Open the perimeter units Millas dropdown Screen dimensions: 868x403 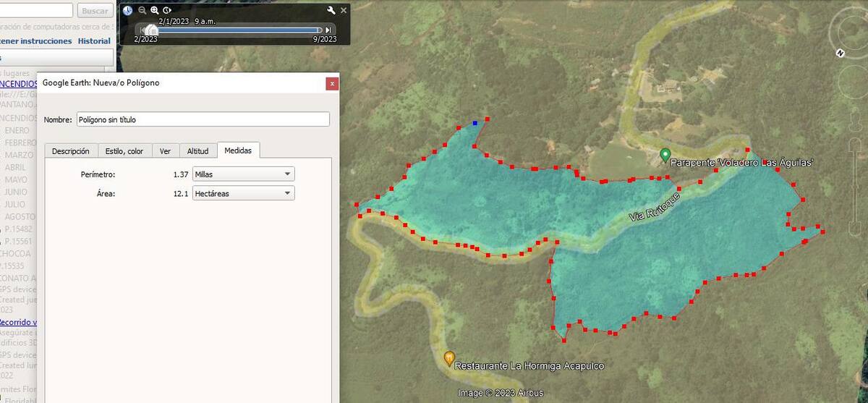pos(244,174)
